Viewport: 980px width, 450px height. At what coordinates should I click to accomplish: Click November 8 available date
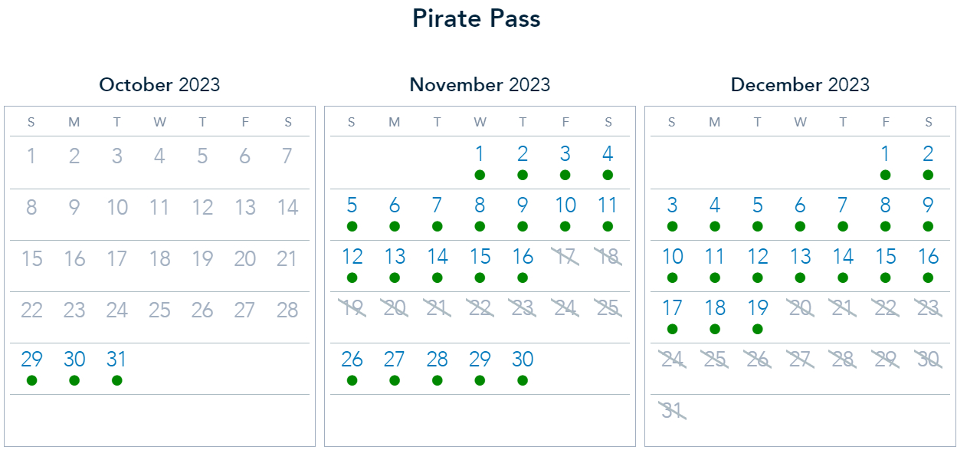480,205
